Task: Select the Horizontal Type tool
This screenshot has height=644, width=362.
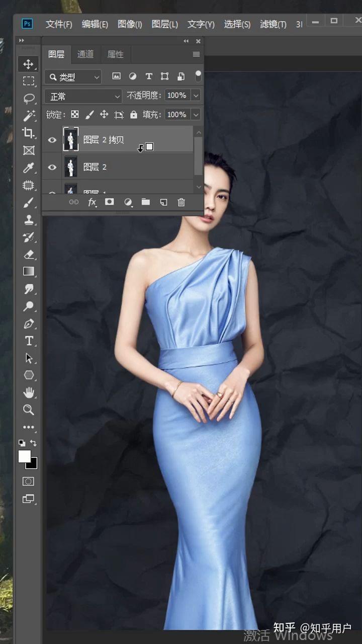Action: 29,341
